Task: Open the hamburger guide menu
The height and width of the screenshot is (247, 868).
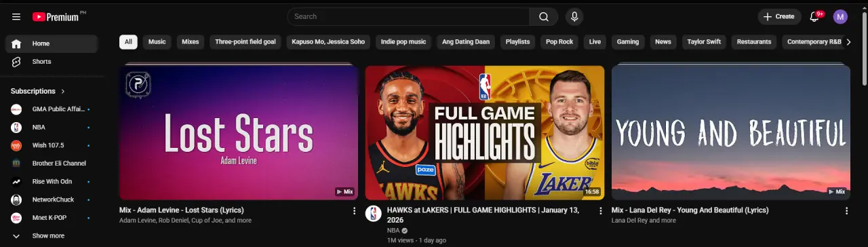Action: coord(16,16)
